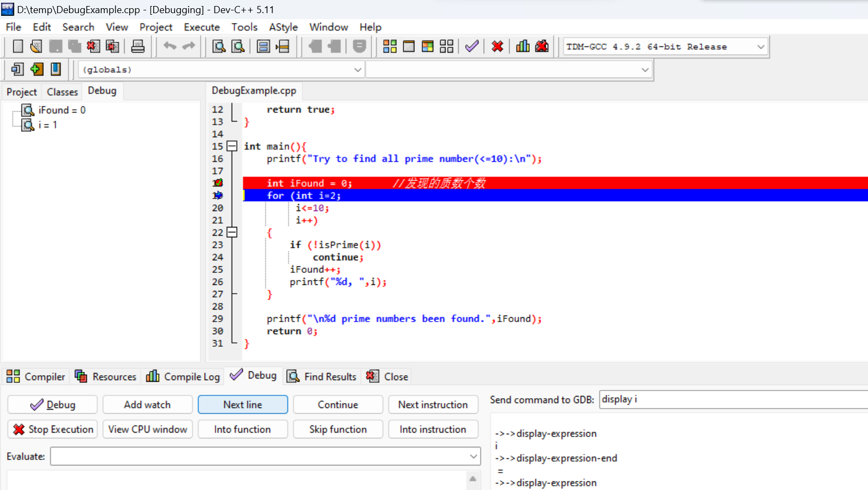Open the Execute menu

coord(201,27)
